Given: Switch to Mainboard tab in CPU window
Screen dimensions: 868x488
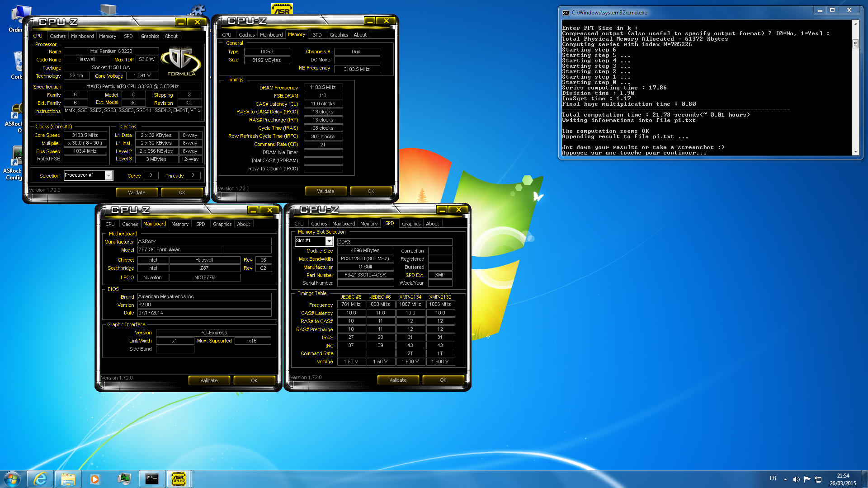Looking at the screenshot, I should tap(82, 36).
